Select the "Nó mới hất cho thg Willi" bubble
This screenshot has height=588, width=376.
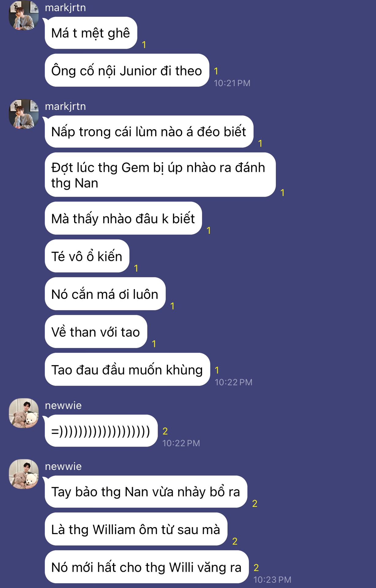pos(147,567)
